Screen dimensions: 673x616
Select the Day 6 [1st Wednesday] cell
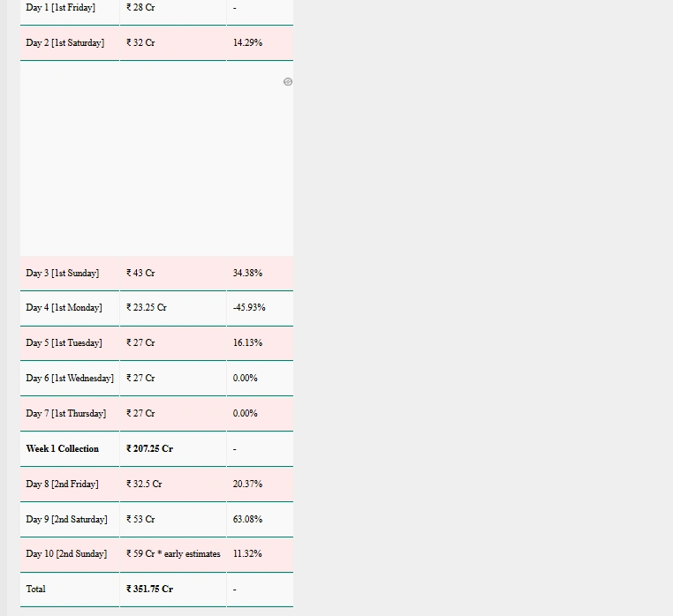pyautogui.click(x=70, y=379)
